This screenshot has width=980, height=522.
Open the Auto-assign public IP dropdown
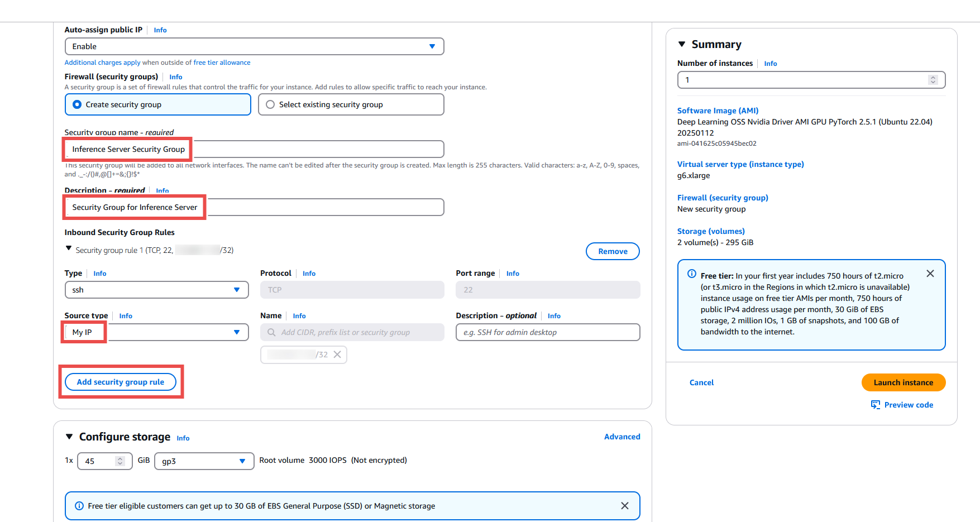tap(255, 46)
